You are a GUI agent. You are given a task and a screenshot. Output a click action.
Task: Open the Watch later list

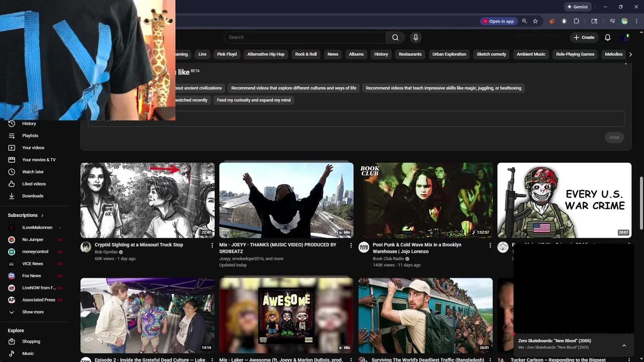[33, 172]
